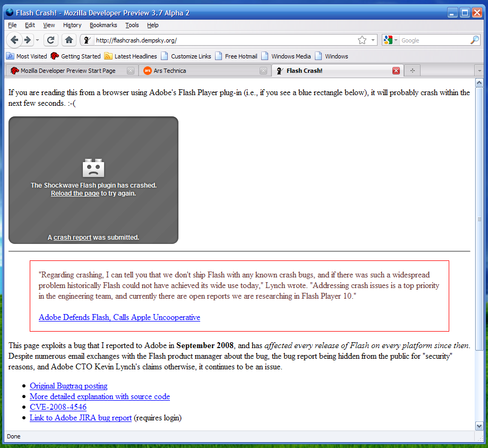
Task: Close the Flash Crash! tab
Action: pos(396,71)
